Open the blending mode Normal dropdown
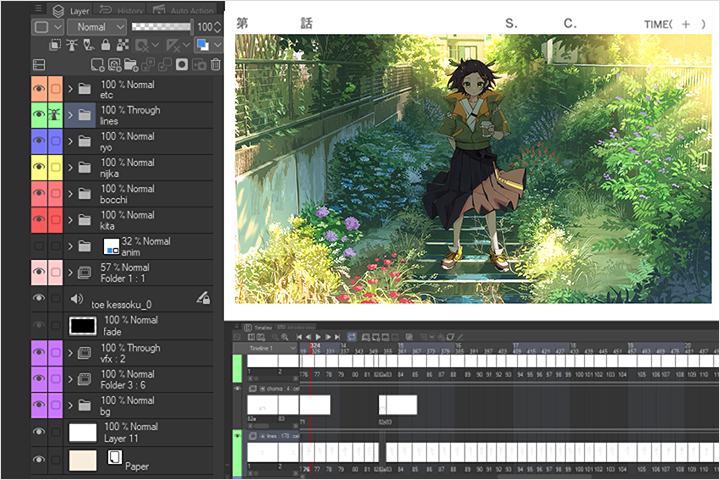The image size is (720, 480). (96, 27)
